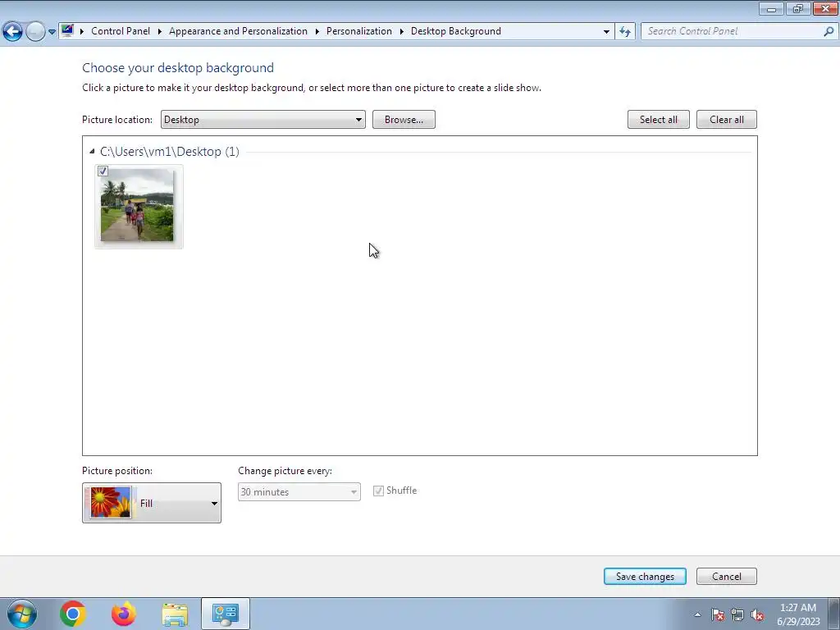Go back using the Back arrow button
840x630 pixels.
click(13, 32)
